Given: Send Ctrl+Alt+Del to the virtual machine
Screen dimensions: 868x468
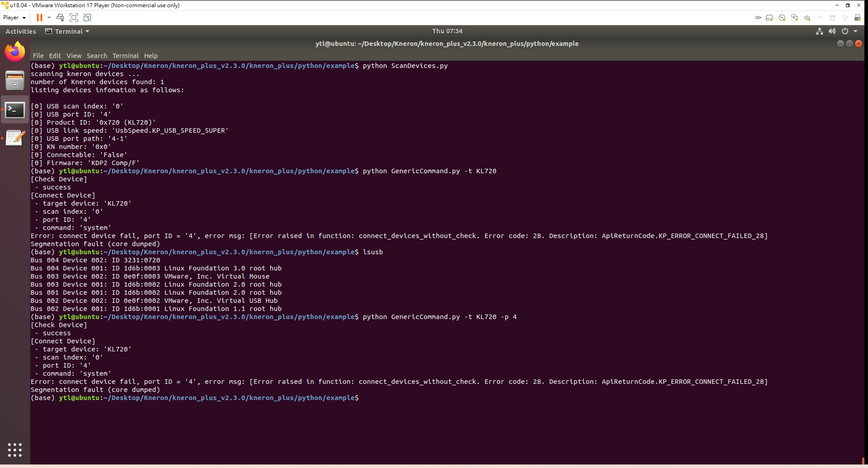Looking at the screenshot, I should point(60,18).
